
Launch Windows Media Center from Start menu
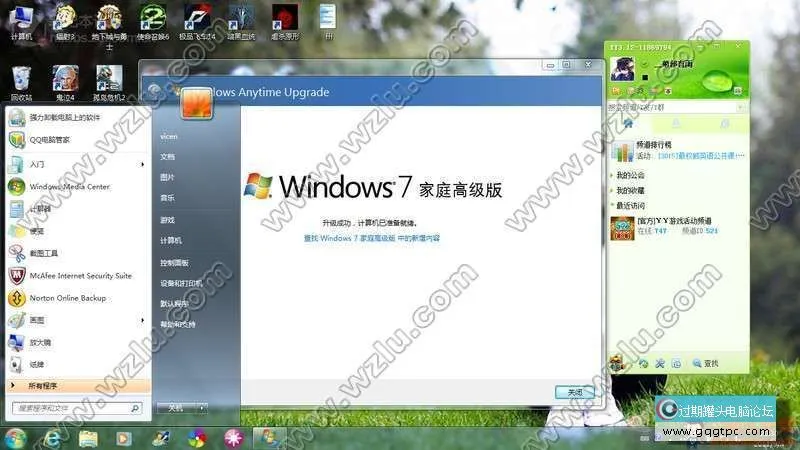coord(77,187)
